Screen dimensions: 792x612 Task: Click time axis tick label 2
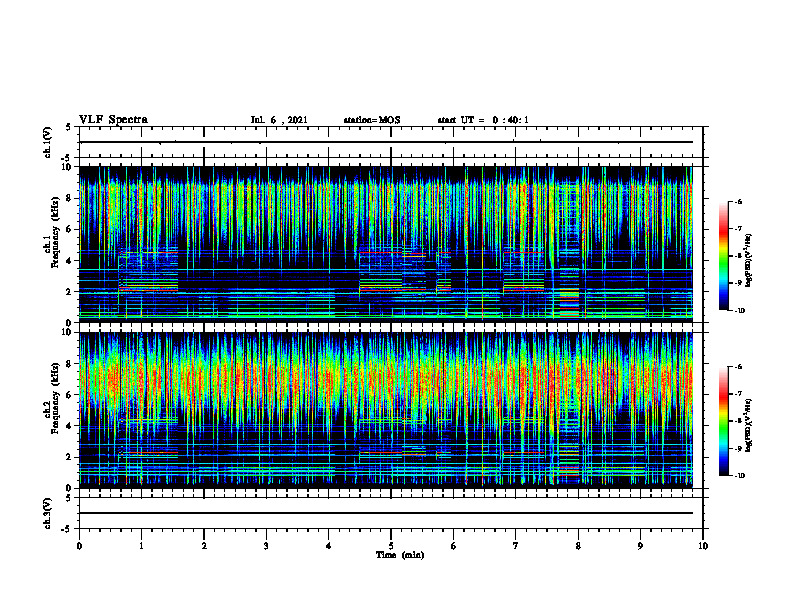point(204,546)
